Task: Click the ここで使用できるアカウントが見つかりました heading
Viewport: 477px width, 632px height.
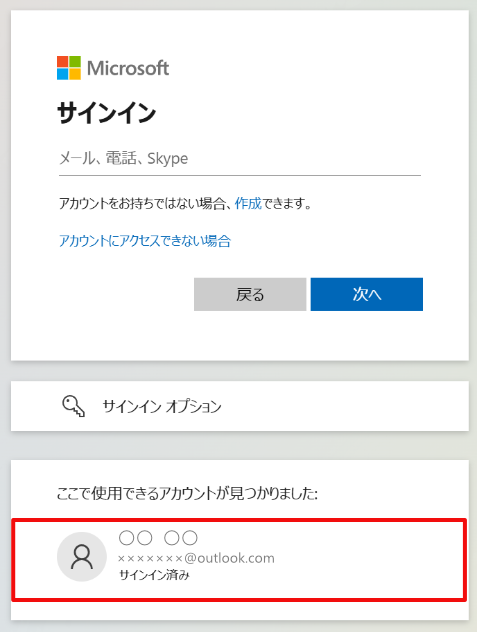Action: (x=187, y=493)
